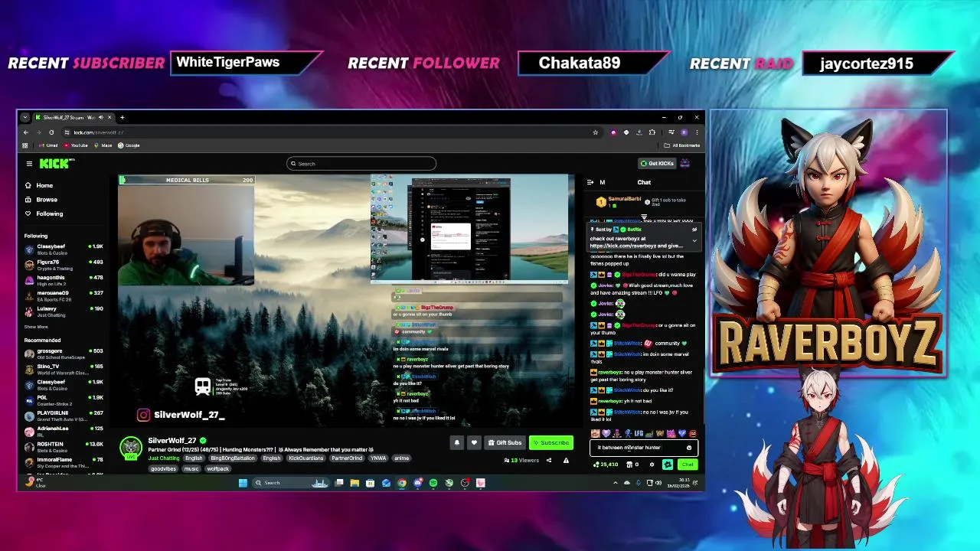980x551 pixels.
Task: Open YouTube bookmark
Action: pos(77,145)
